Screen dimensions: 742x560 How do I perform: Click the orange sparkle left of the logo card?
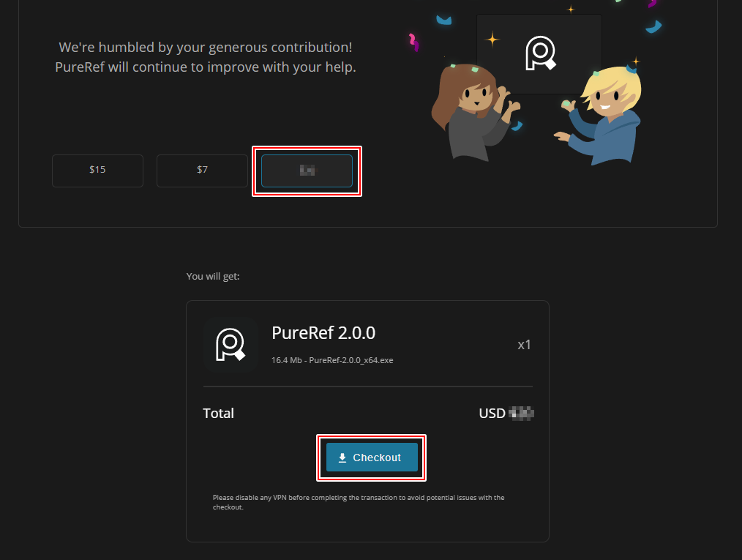pos(492,40)
